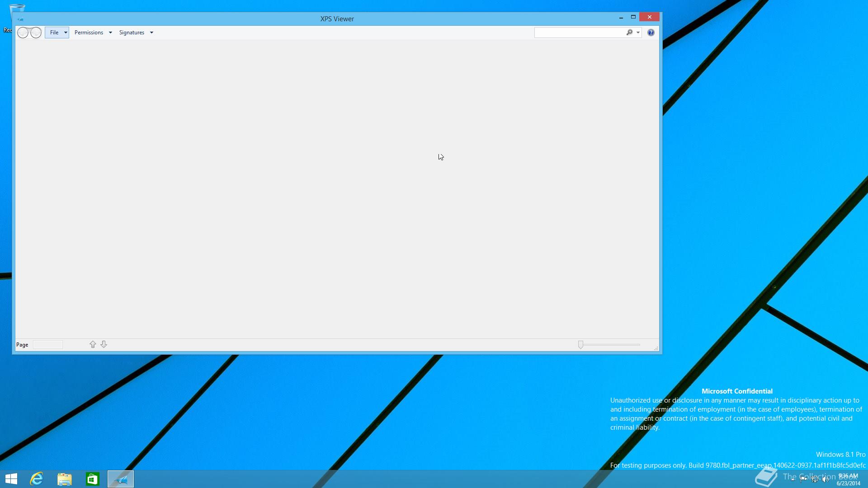Open Windows Store from taskbar
868x488 pixels.
coord(93,479)
